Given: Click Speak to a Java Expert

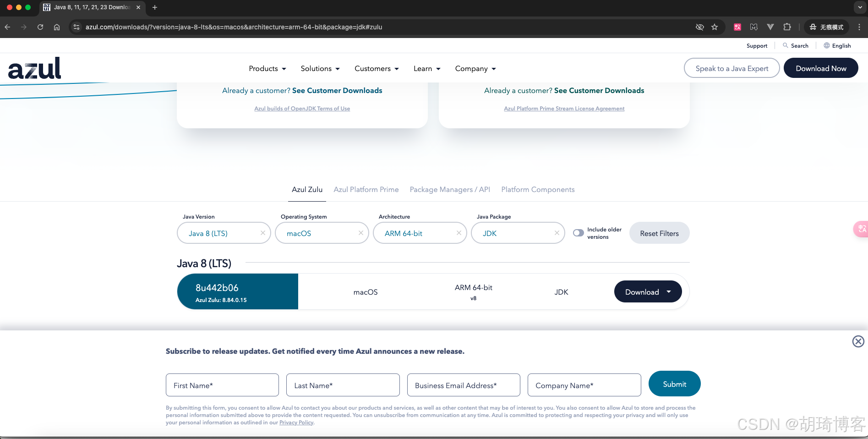Looking at the screenshot, I should (732, 68).
